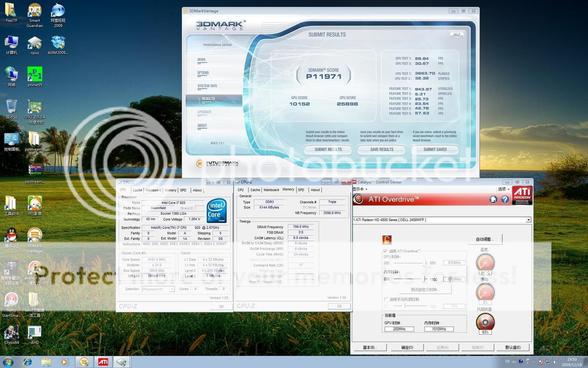Launch the GPU-Z.0.3.4 desktop shortcut
This screenshot has height=368, width=588.
(34, 112)
